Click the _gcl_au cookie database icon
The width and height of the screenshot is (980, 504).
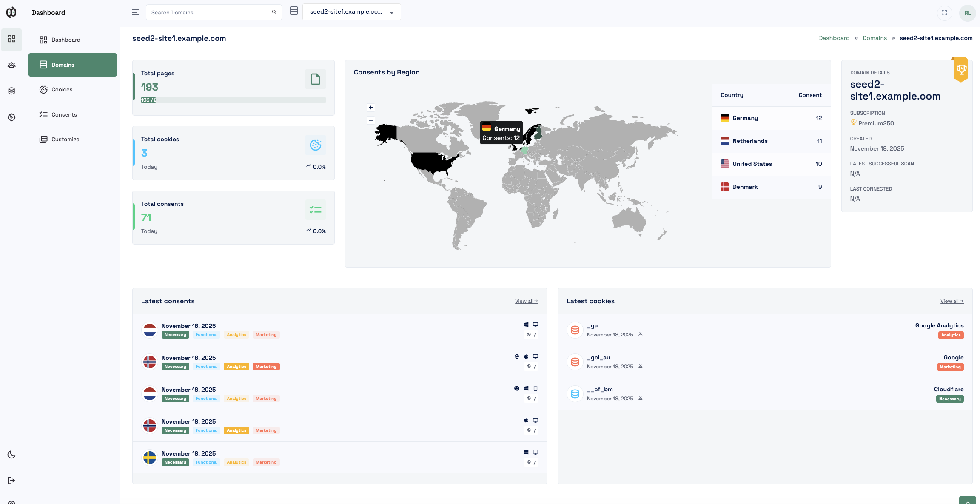pos(575,362)
